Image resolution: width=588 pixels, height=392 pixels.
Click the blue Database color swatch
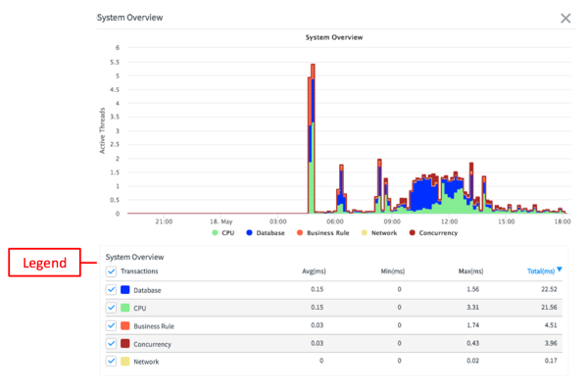pyautogui.click(x=125, y=290)
